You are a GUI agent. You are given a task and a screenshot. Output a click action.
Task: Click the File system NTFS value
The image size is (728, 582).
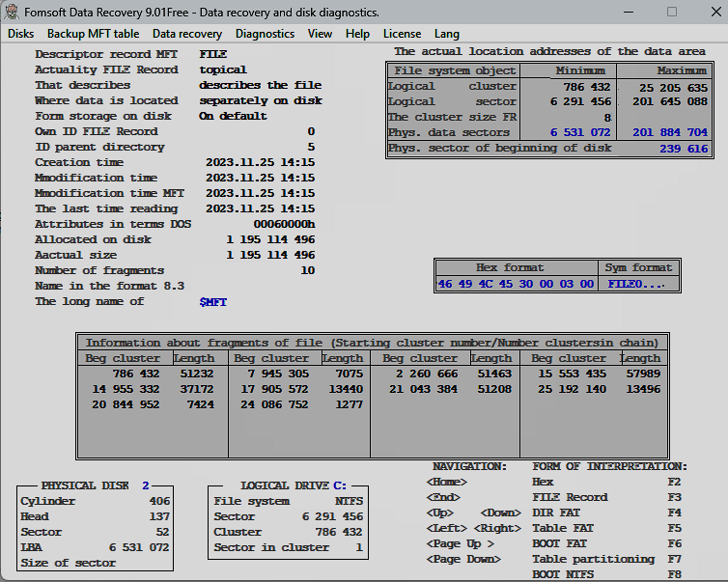tap(349, 501)
